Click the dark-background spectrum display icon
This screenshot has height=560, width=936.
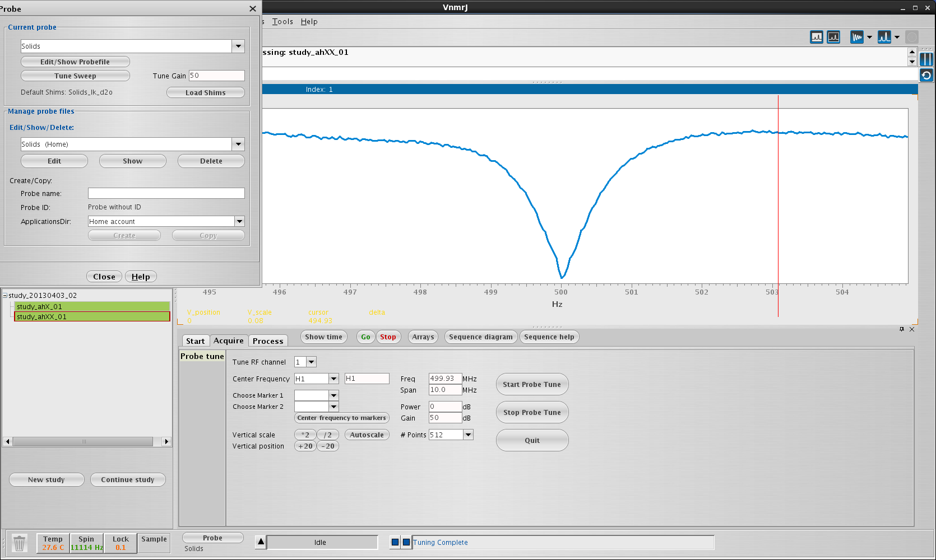(833, 38)
